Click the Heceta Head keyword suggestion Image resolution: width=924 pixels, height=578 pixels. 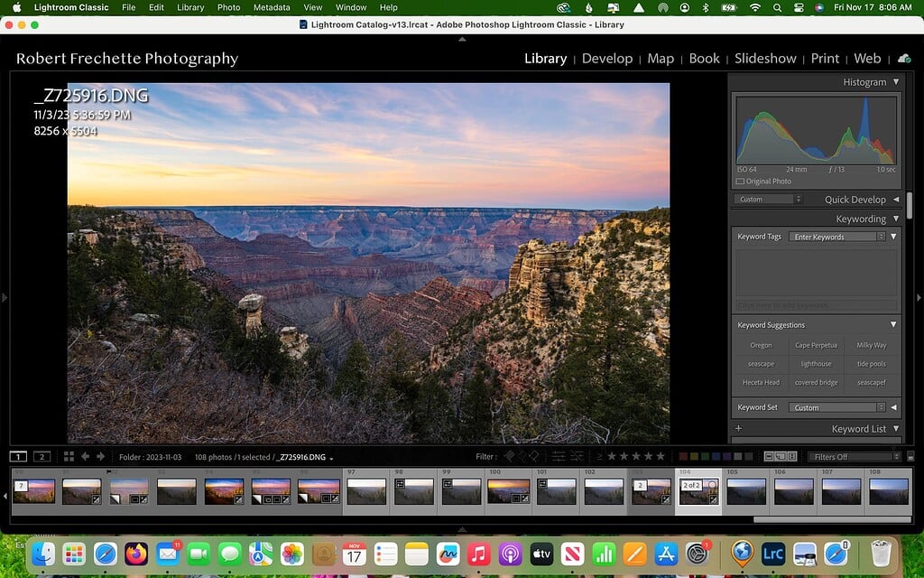[760, 382]
